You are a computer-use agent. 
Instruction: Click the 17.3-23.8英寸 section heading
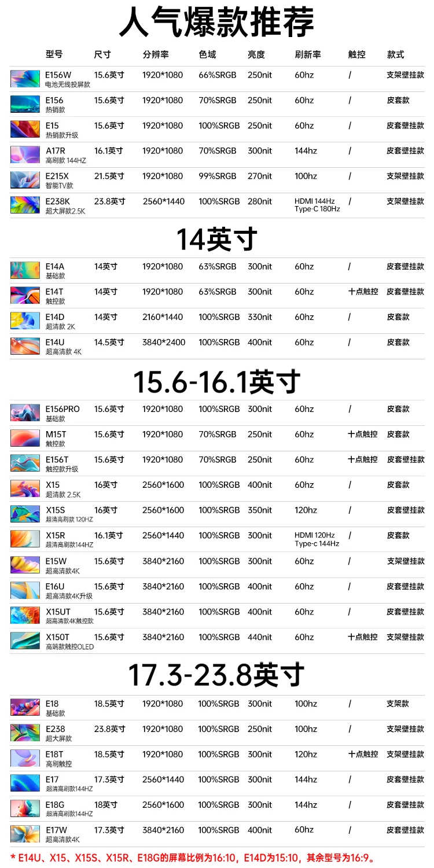[x=216, y=675]
